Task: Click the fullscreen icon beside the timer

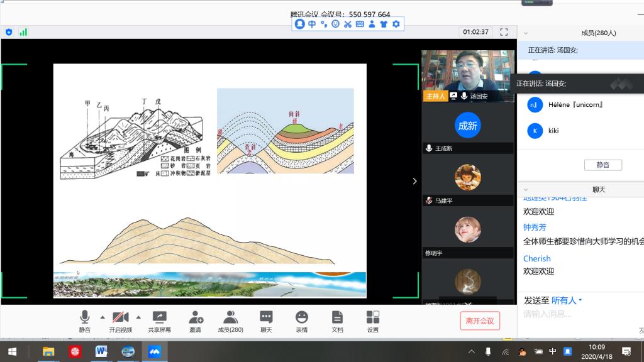Action: 504,32
